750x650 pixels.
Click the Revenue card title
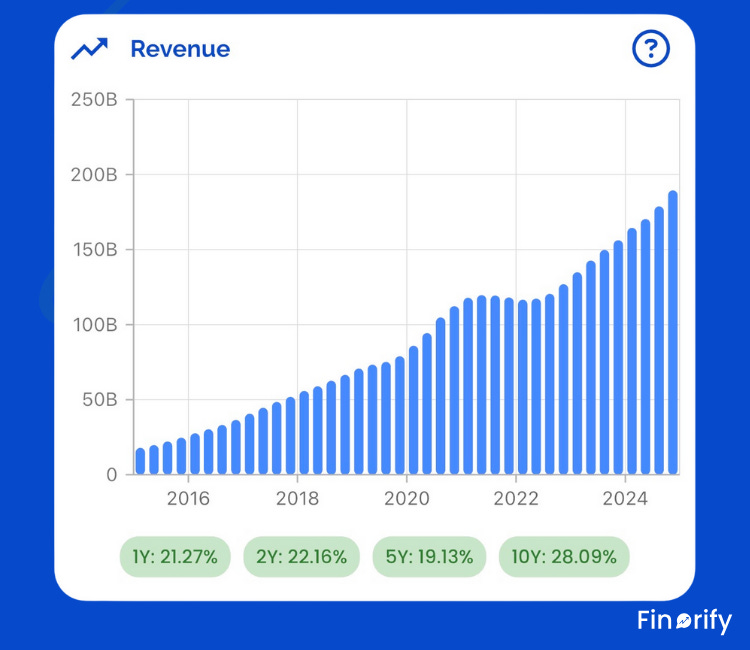pyautogui.click(x=180, y=49)
